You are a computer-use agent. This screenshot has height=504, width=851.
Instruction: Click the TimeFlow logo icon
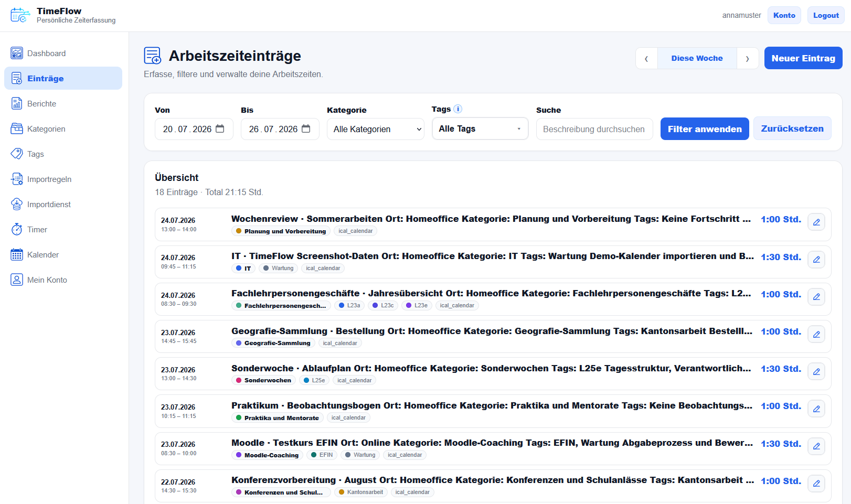point(20,15)
